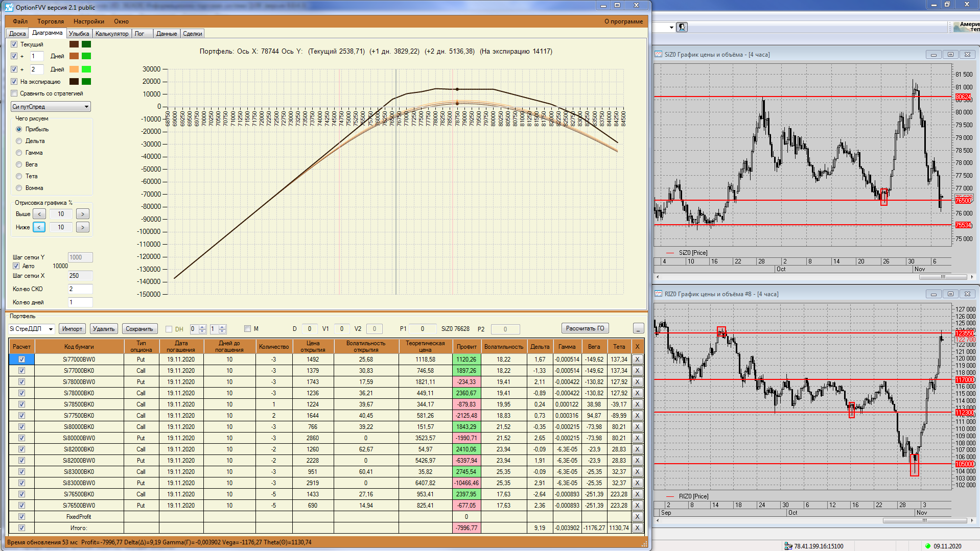Delete the Si78500BK0 row with X button
The width and height of the screenshot is (980, 551).
pyautogui.click(x=637, y=404)
